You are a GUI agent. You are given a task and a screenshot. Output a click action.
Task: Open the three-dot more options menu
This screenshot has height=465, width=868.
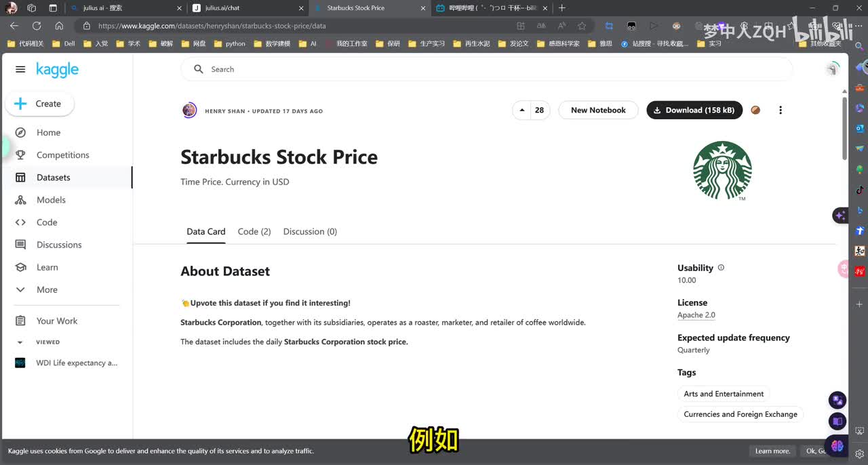point(781,110)
